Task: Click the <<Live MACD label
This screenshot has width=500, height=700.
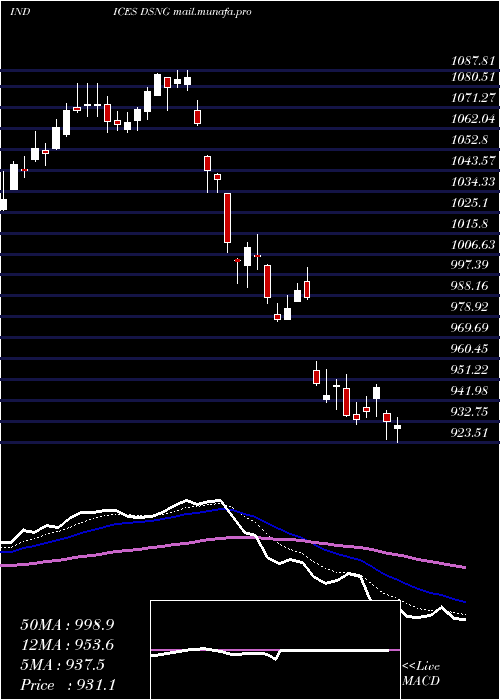Action: pyautogui.click(x=421, y=674)
